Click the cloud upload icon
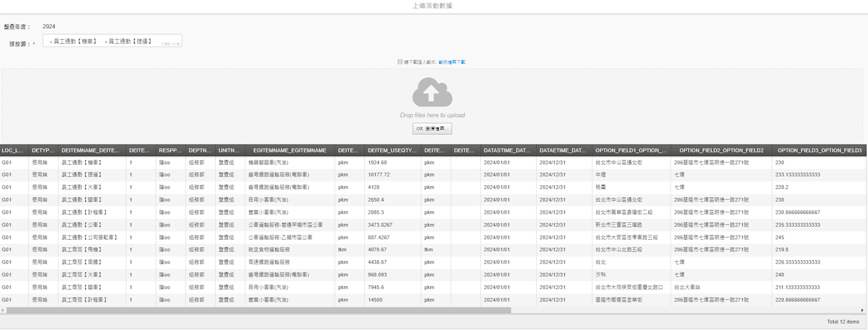This screenshot has width=868, height=330. [432, 92]
